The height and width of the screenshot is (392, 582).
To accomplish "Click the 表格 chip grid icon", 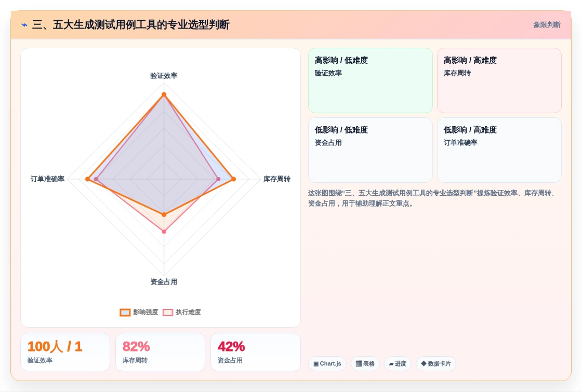I will point(359,364).
